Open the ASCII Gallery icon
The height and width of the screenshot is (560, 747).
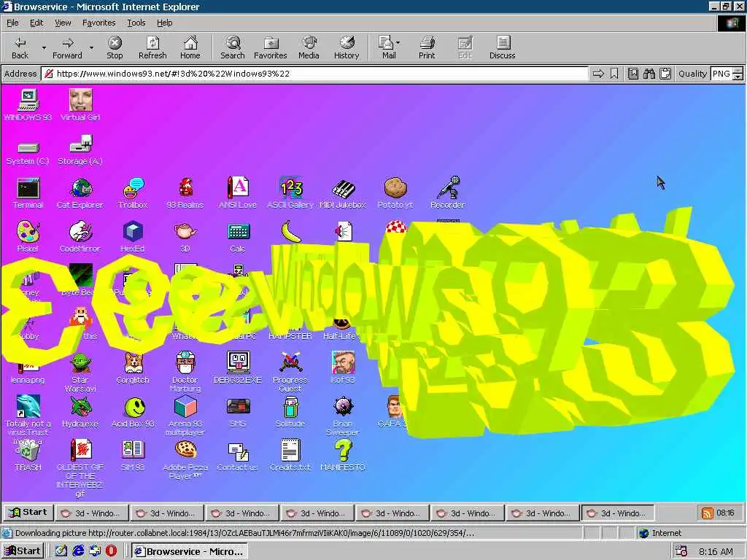pyautogui.click(x=290, y=192)
